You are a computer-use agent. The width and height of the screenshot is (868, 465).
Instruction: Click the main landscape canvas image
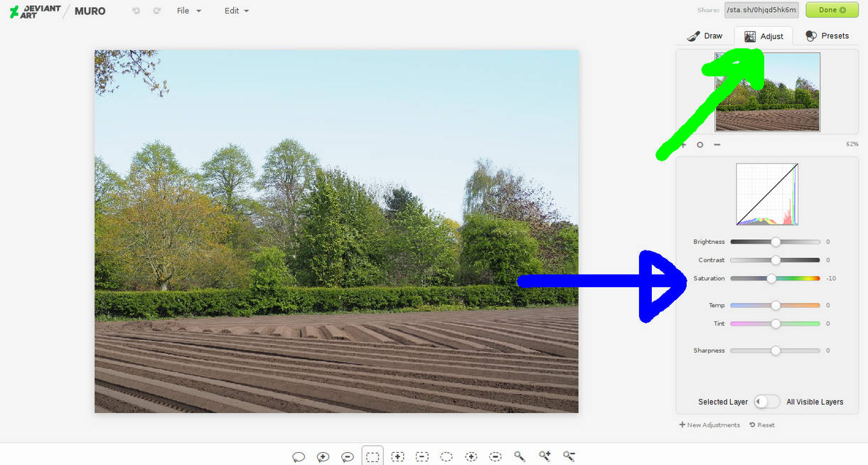coord(336,231)
